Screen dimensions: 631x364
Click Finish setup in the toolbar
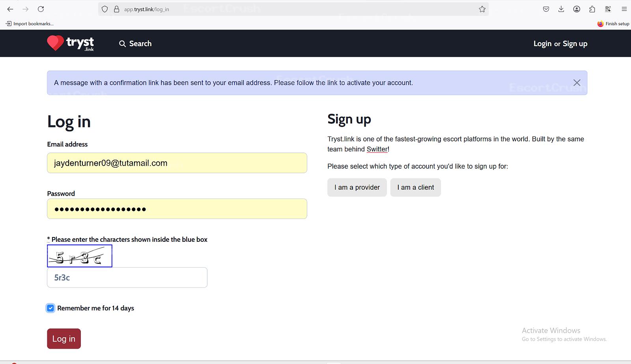(613, 24)
